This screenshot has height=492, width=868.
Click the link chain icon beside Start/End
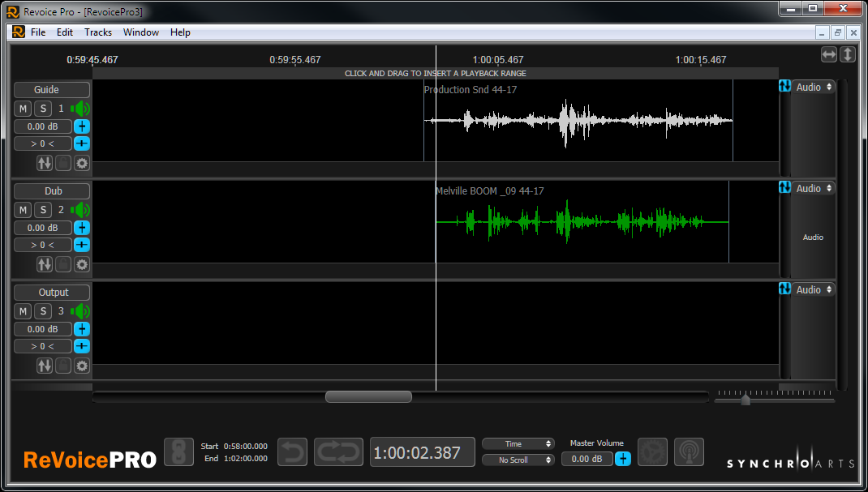tap(178, 451)
